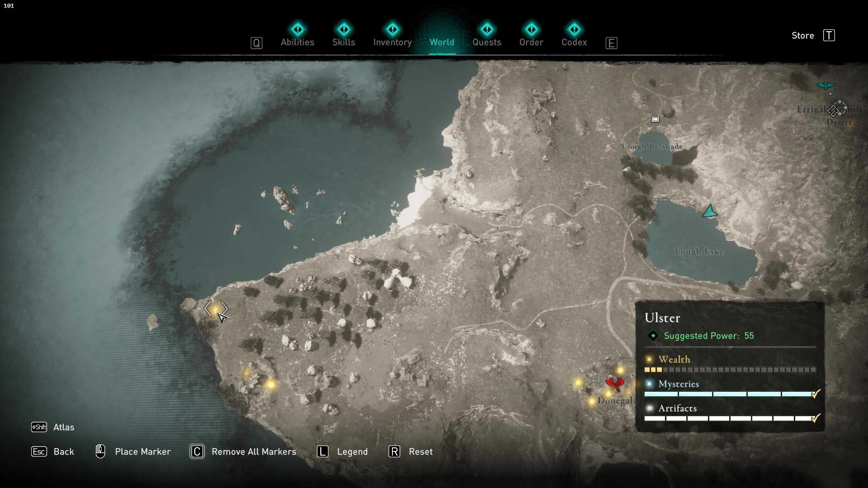This screenshot has height=488, width=868.
Task: Click the Suggested Power diamond icon
Action: click(653, 336)
